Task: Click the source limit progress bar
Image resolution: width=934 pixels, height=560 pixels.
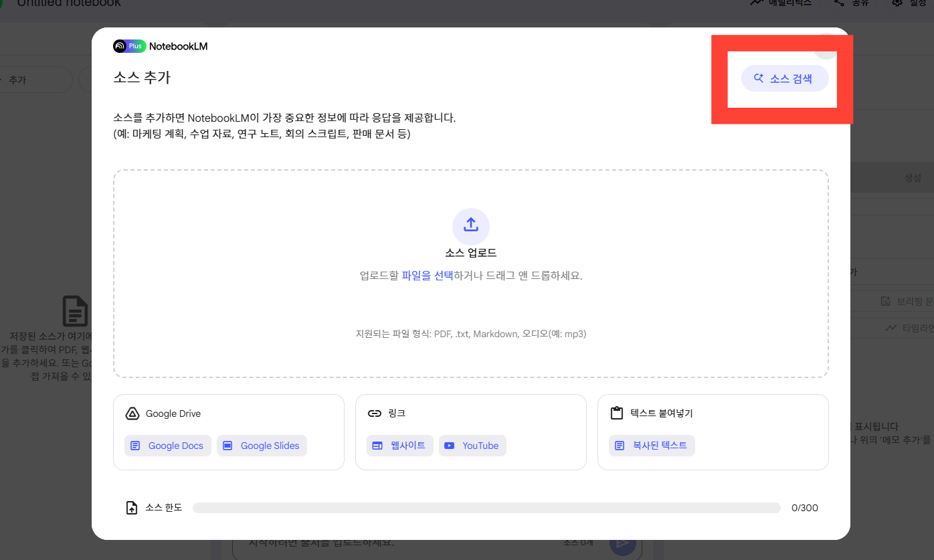Action: [x=486, y=508]
